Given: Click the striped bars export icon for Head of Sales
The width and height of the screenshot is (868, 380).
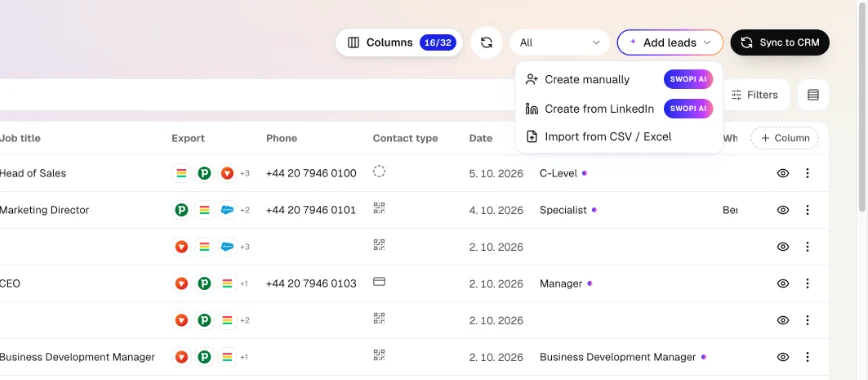Looking at the screenshot, I should pyautogui.click(x=182, y=173).
